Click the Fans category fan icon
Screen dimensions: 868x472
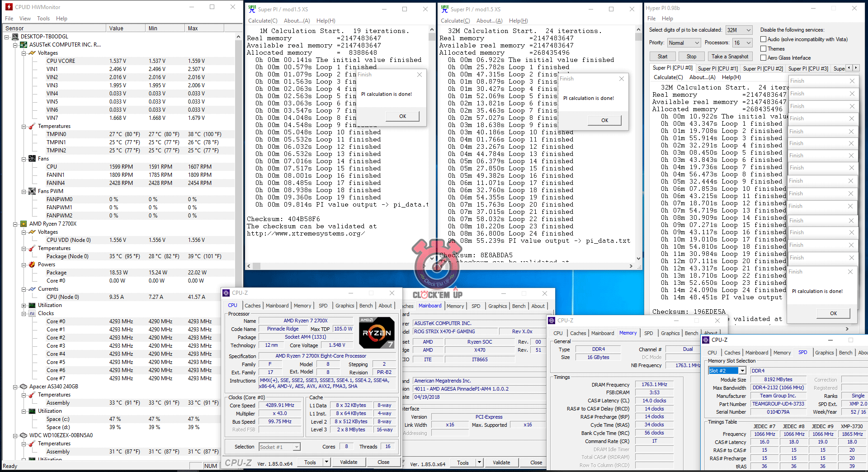(x=32, y=159)
